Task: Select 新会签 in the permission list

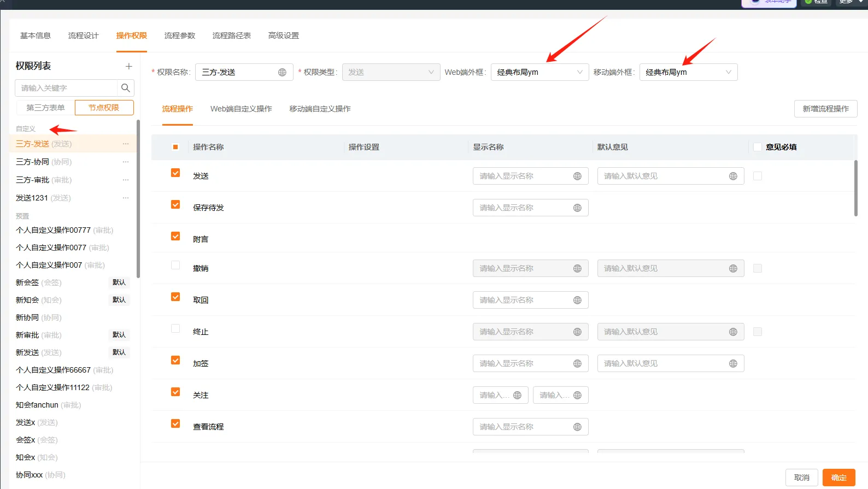Action: click(27, 282)
